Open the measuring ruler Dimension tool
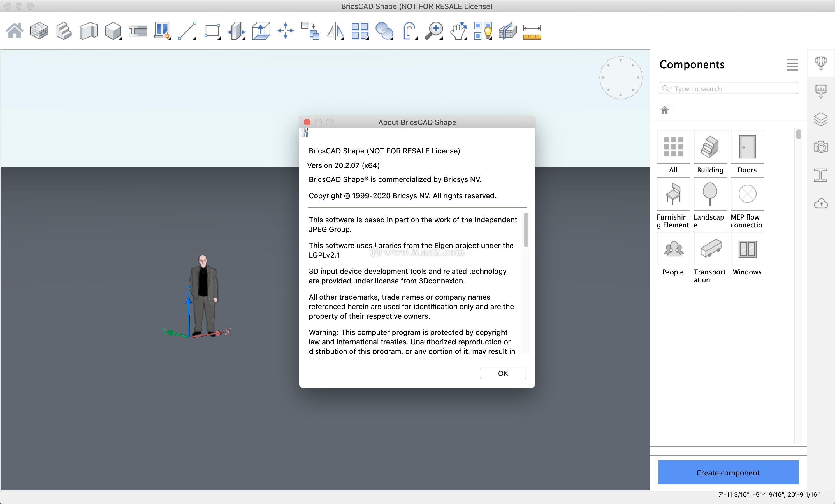Image resolution: width=835 pixels, height=504 pixels. [x=532, y=32]
